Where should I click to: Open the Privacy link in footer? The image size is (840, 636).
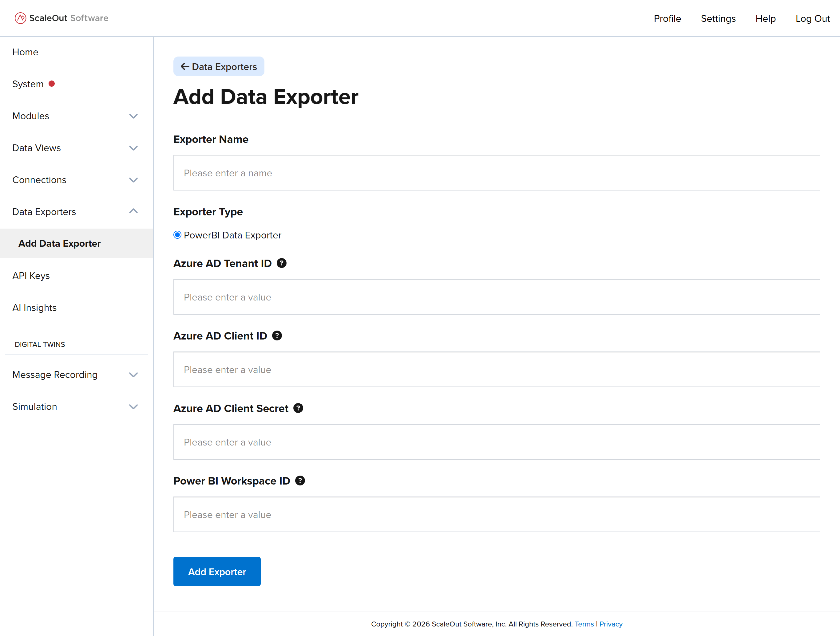[x=611, y=624]
